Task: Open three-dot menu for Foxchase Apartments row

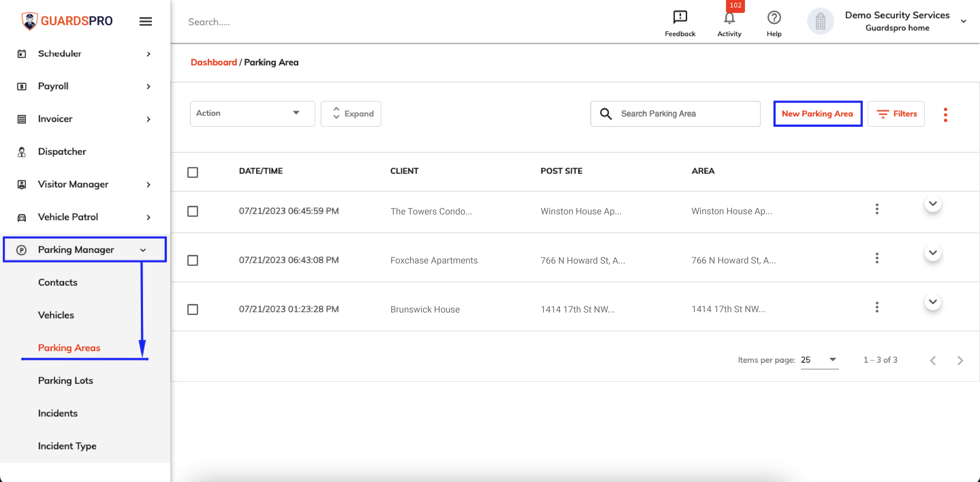Action: (x=877, y=258)
